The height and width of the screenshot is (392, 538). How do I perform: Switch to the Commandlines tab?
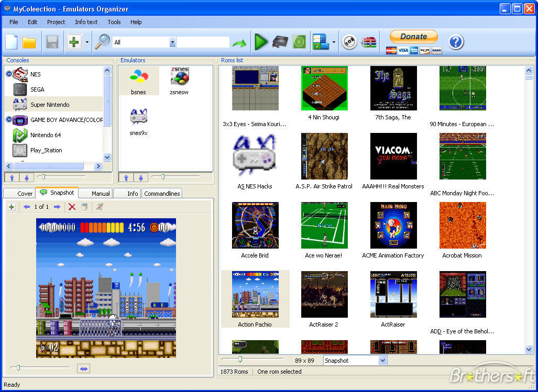pos(162,194)
